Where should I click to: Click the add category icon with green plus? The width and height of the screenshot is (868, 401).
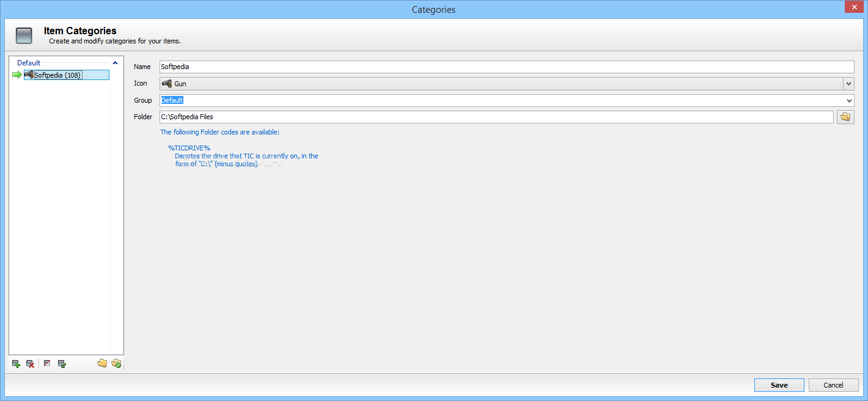click(x=16, y=364)
